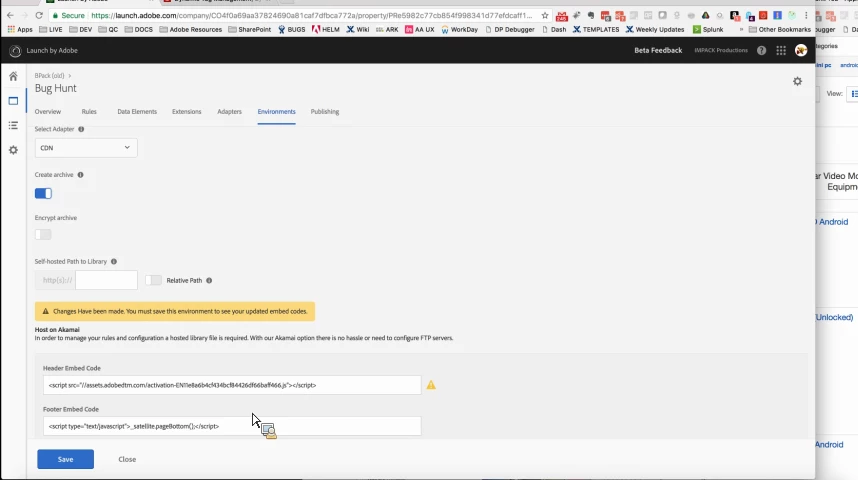Open the Dash bookmark

[x=554, y=30]
